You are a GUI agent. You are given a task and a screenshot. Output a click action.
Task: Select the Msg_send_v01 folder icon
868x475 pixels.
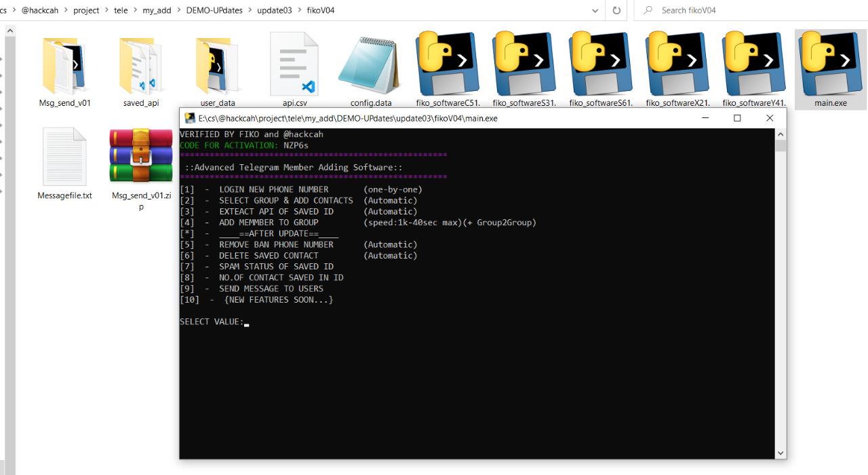(64, 64)
